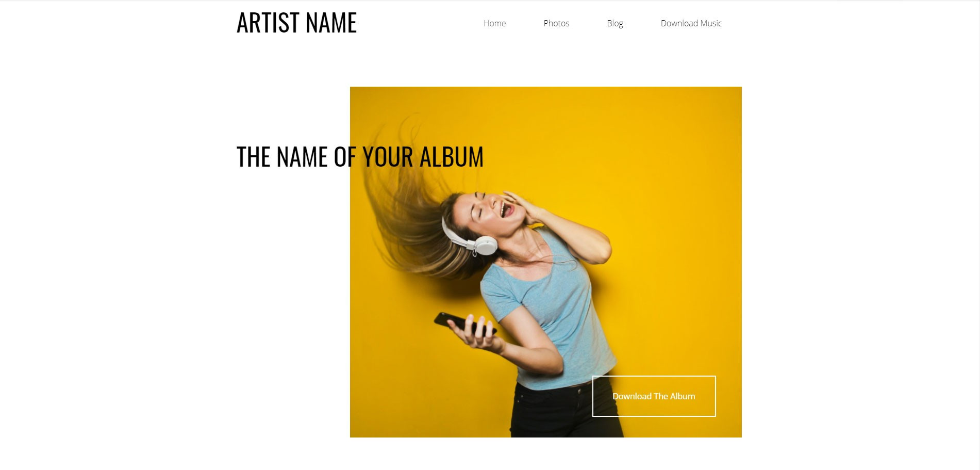Select Download Music in the navigation
This screenshot has width=980, height=470.
[x=691, y=23]
